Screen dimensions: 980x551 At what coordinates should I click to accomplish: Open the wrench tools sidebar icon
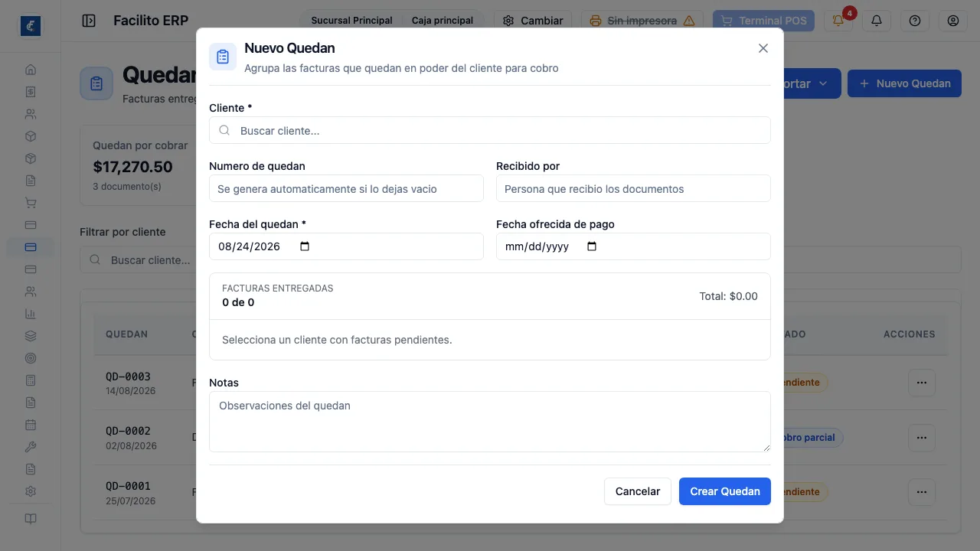(31, 447)
